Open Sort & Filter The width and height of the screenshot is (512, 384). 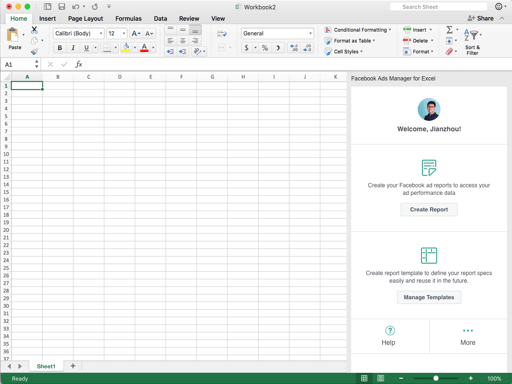(x=473, y=41)
